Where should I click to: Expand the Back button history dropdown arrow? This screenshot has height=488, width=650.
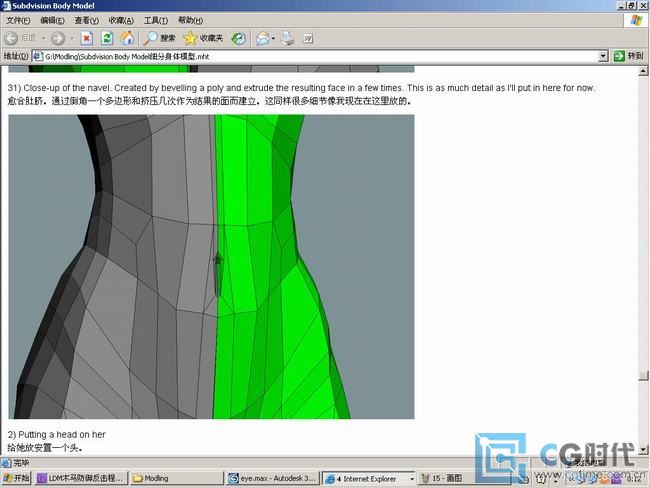click(x=43, y=38)
